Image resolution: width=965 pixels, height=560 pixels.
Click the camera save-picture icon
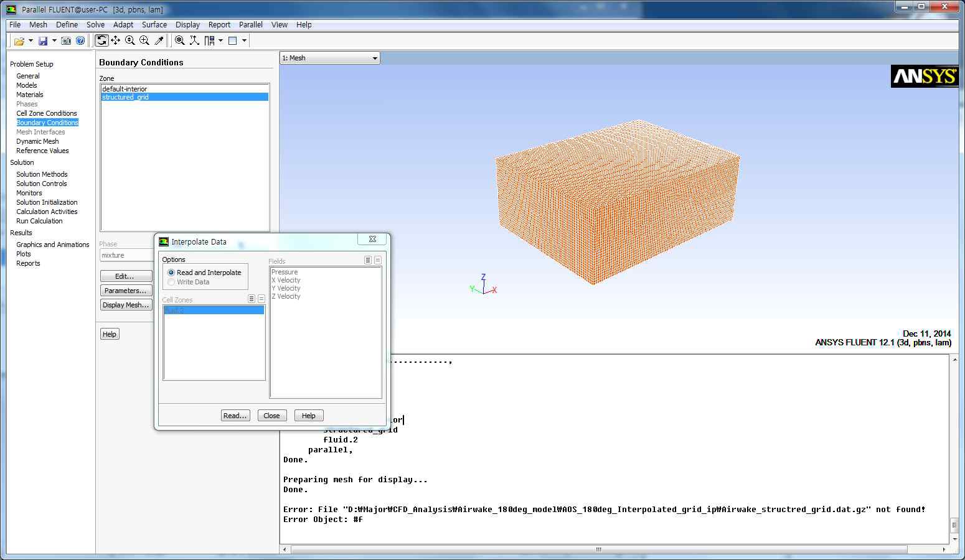[66, 41]
